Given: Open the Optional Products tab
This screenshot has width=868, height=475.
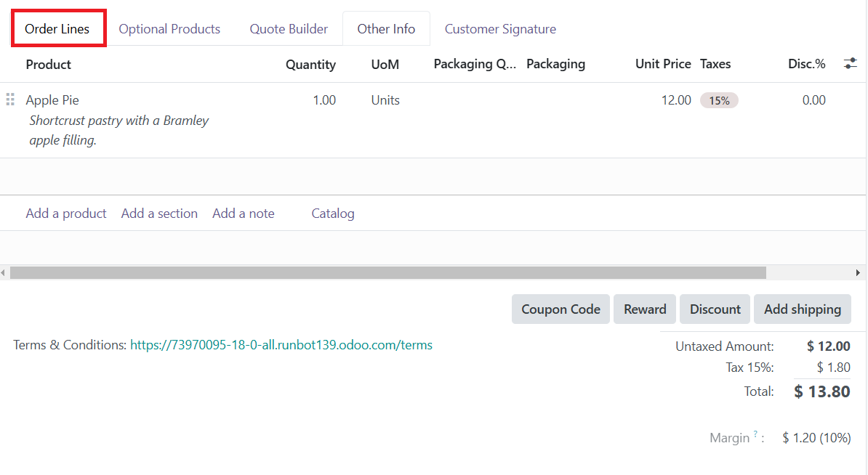Looking at the screenshot, I should click(x=169, y=29).
